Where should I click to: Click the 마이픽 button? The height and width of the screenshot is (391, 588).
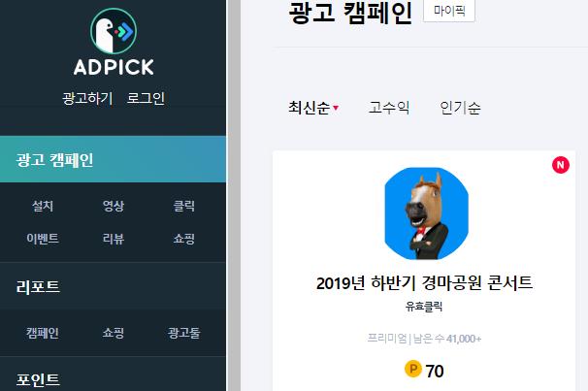449,11
